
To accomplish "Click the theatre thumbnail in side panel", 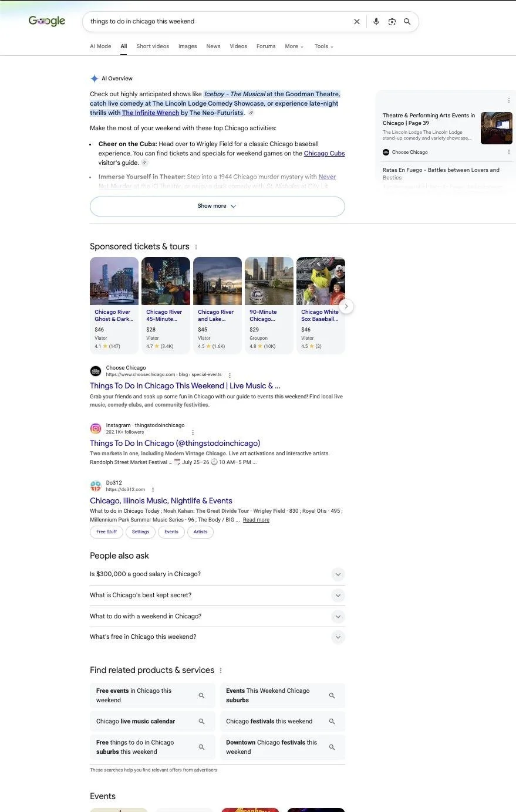I will [x=496, y=128].
